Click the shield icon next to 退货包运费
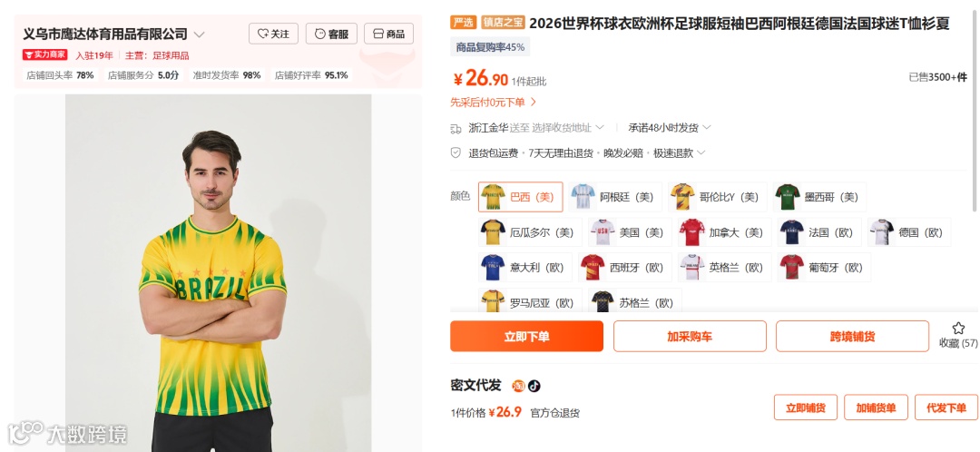Screen dimensions: 980x452 pyautogui.click(x=456, y=152)
